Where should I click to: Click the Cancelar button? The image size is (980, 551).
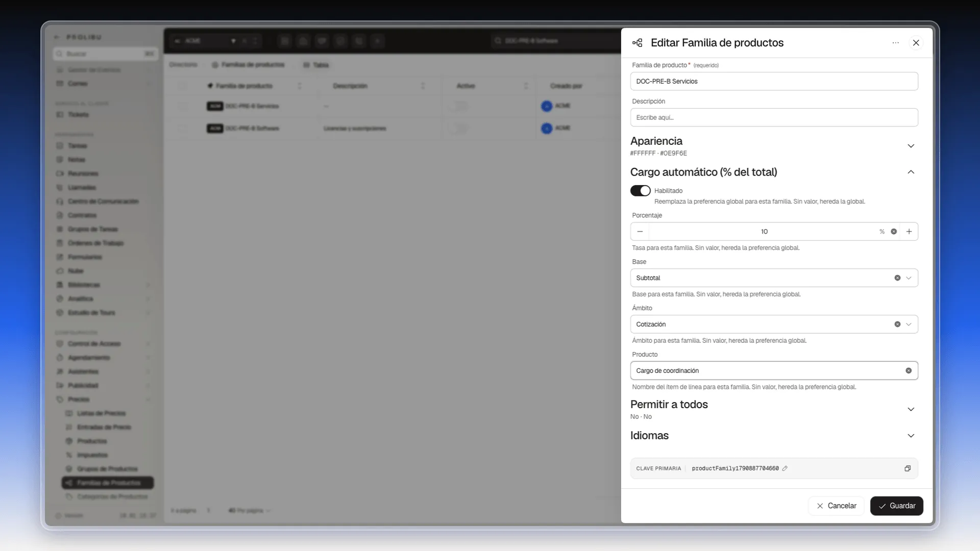836,506
